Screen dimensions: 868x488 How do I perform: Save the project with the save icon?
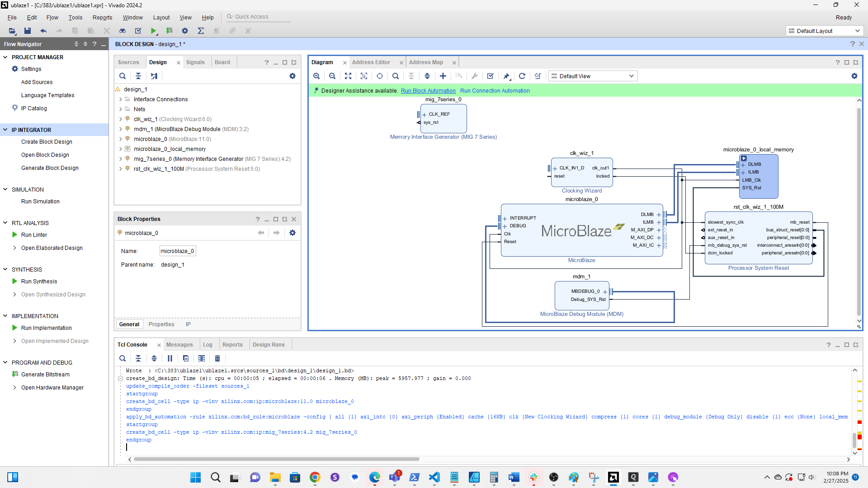28,31
